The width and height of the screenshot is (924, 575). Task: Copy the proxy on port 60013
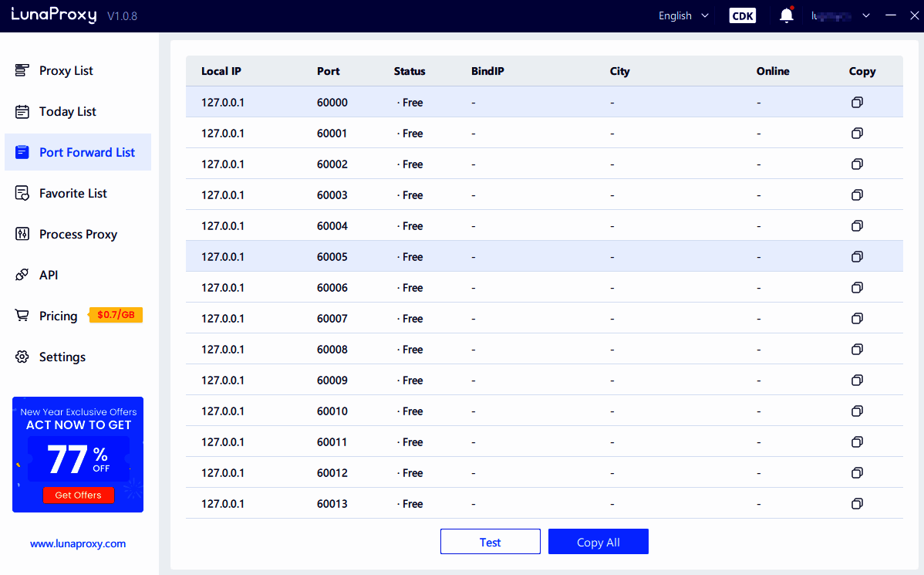[857, 503]
